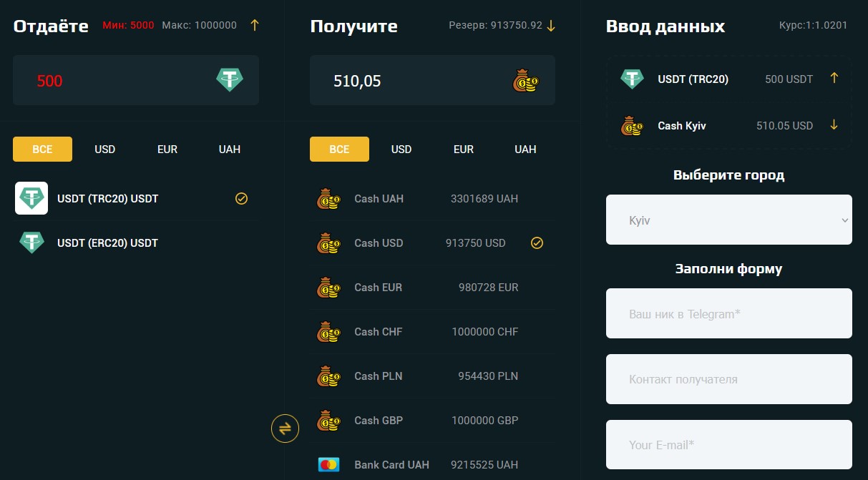Pick Cash EUR as the receive option
Viewport: 868px width, 480px height.
(432, 288)
